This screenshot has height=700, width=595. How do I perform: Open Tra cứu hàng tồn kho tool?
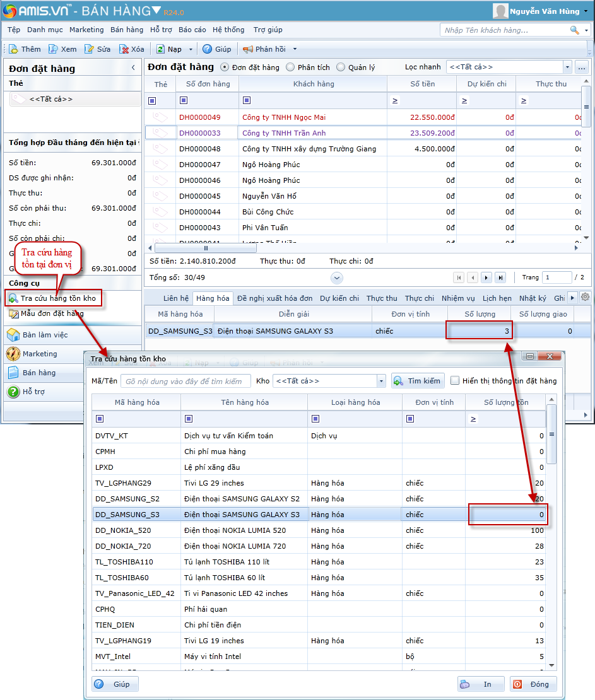[53, 298]
